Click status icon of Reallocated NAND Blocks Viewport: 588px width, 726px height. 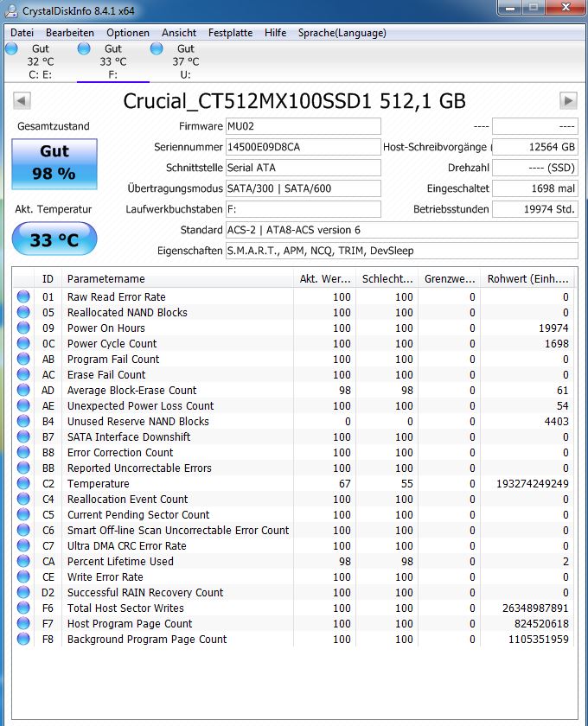pyautogui.click(x=23, y=313)
